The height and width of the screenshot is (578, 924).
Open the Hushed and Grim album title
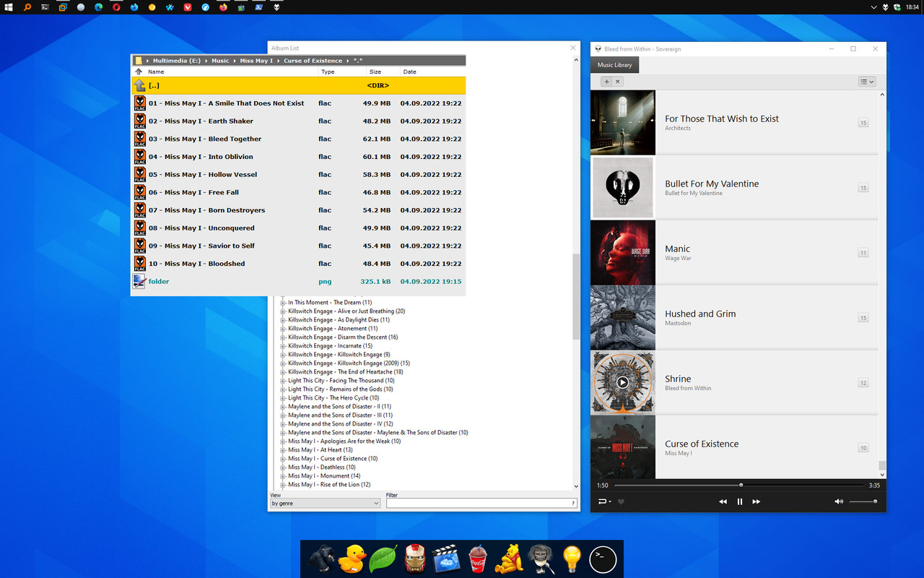[x=700, y=314]
